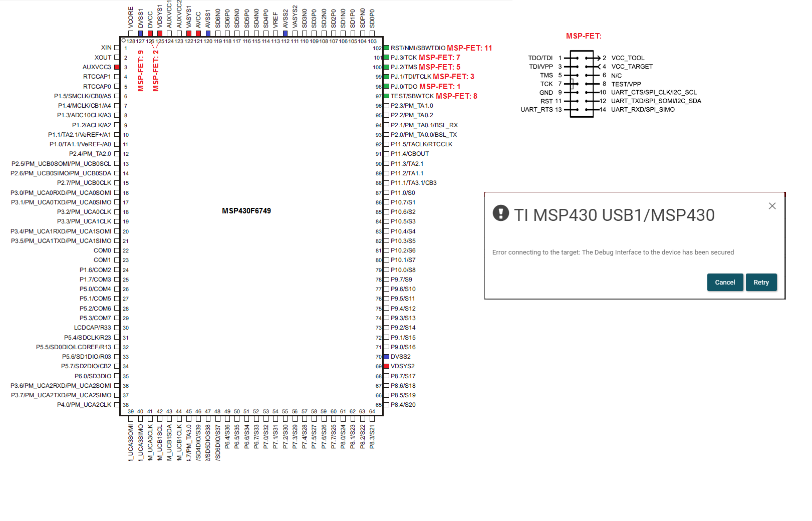This screenshot has height=521, width=812.
Task: Click the TDO/TDI connector label
Action: click(540, 58)
